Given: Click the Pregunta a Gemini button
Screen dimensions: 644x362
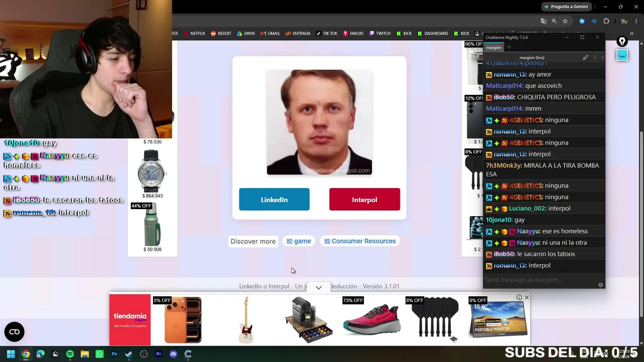Looking at the screenshot, I should 566,7.
